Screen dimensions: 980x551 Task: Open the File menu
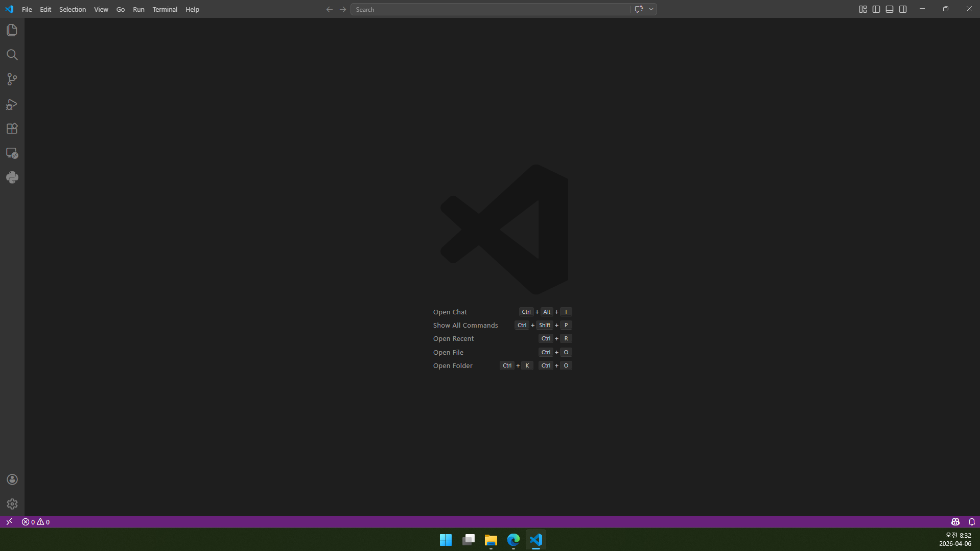pyautogui.click(x=27, y=9)
